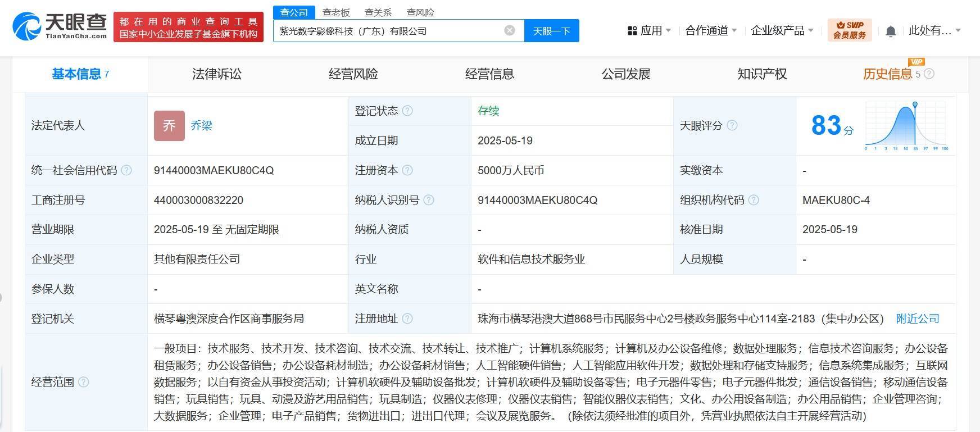This screenshot has height=432, width=980.
Task: Select the 查老板 search tab
Action: click(x=336, y=12)
